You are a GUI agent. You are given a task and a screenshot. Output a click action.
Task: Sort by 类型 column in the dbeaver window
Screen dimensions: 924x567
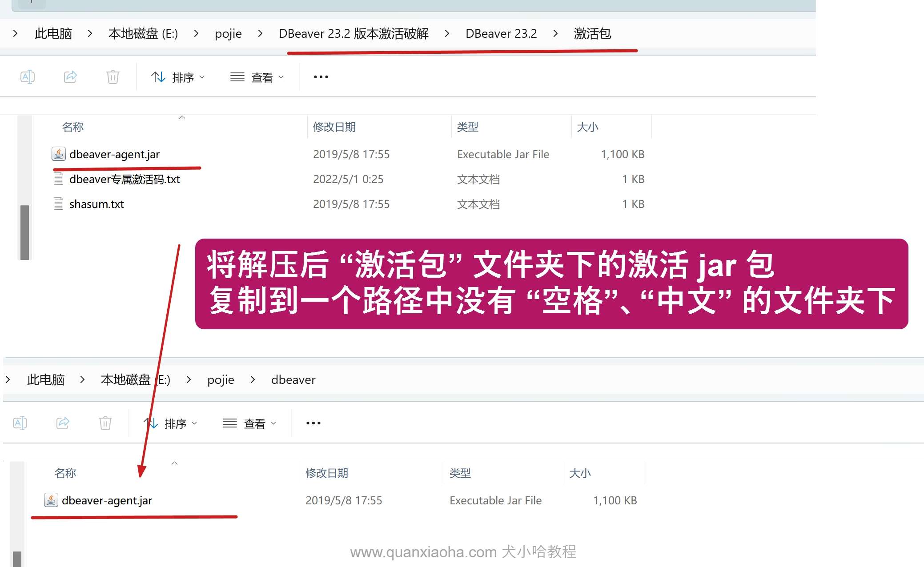click(x=460, y=473)
